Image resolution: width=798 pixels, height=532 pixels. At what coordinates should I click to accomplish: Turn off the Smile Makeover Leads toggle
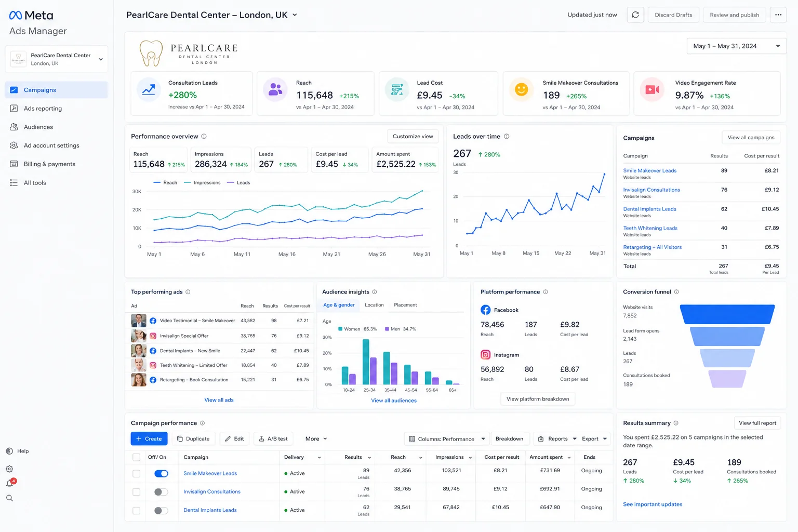click(161, 473)
